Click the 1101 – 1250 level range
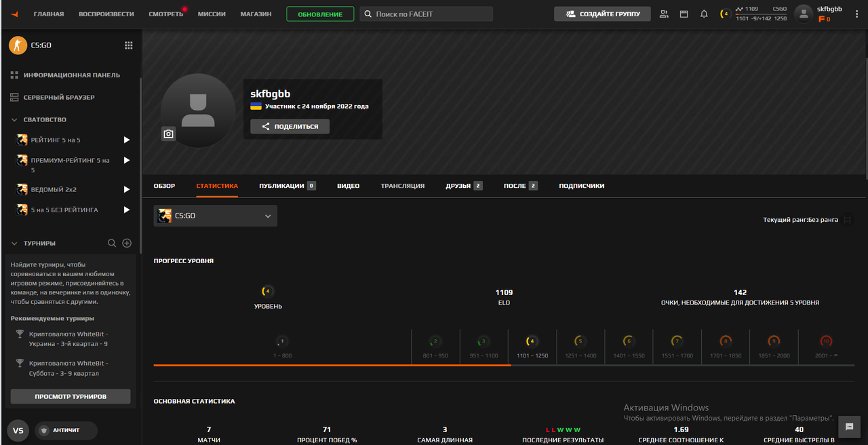 [532, 355]
